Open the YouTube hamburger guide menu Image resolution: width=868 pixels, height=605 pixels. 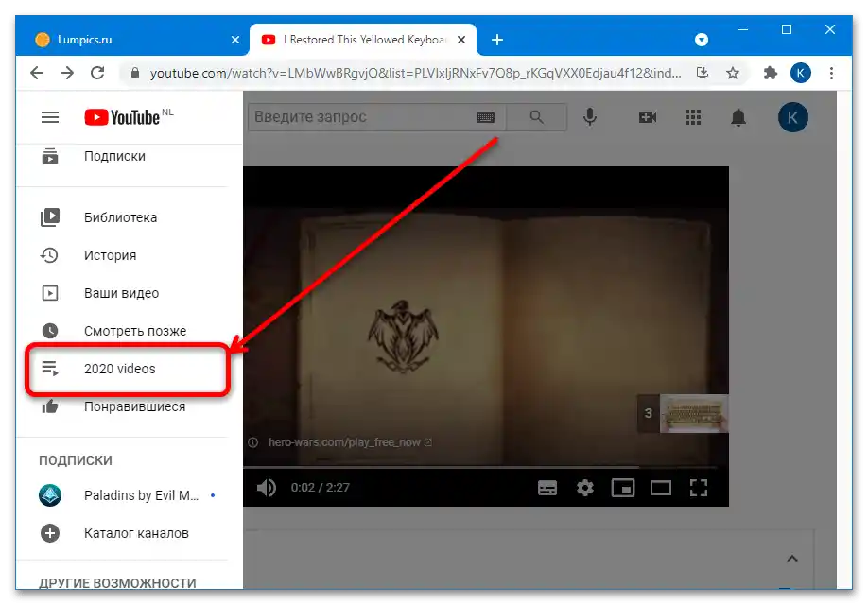point(50,117)
